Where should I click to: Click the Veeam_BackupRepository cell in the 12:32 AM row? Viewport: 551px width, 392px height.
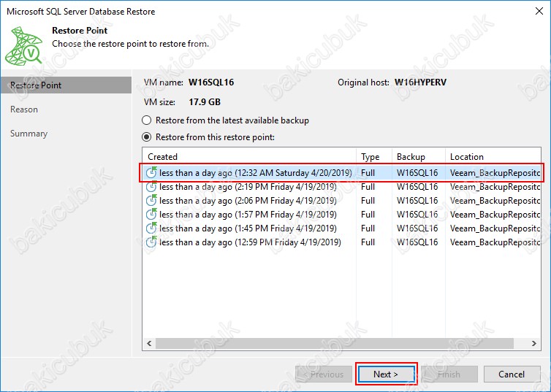[x=495, y=173]
